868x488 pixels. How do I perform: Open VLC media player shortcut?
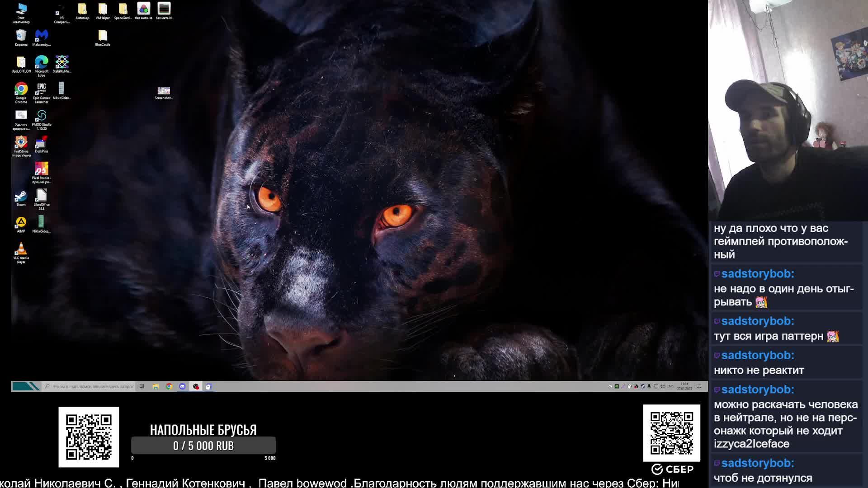pyautogui.click(x=21, y=249)
